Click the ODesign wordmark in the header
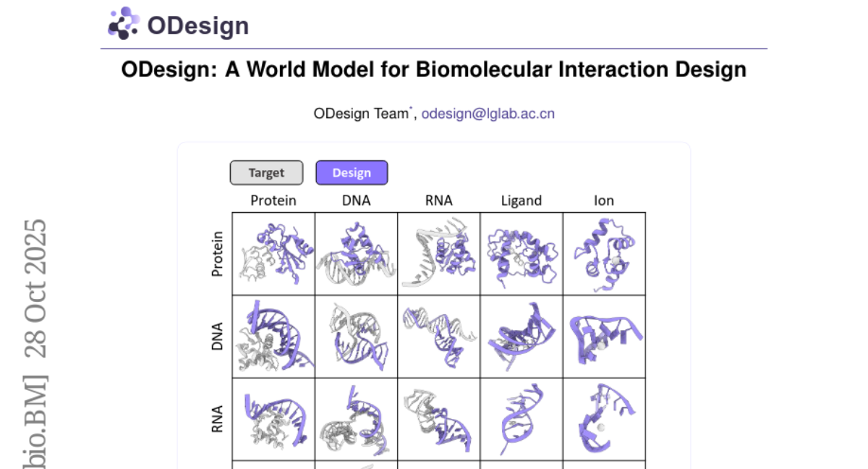 click(x=198, y=26)
